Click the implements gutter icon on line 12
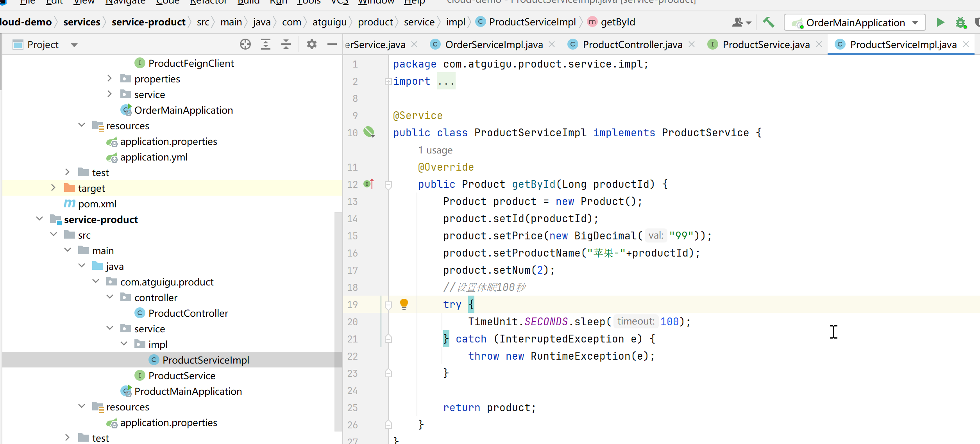This screenshot has height=444, width=980. pyautogui.click(x=369, y=184)
